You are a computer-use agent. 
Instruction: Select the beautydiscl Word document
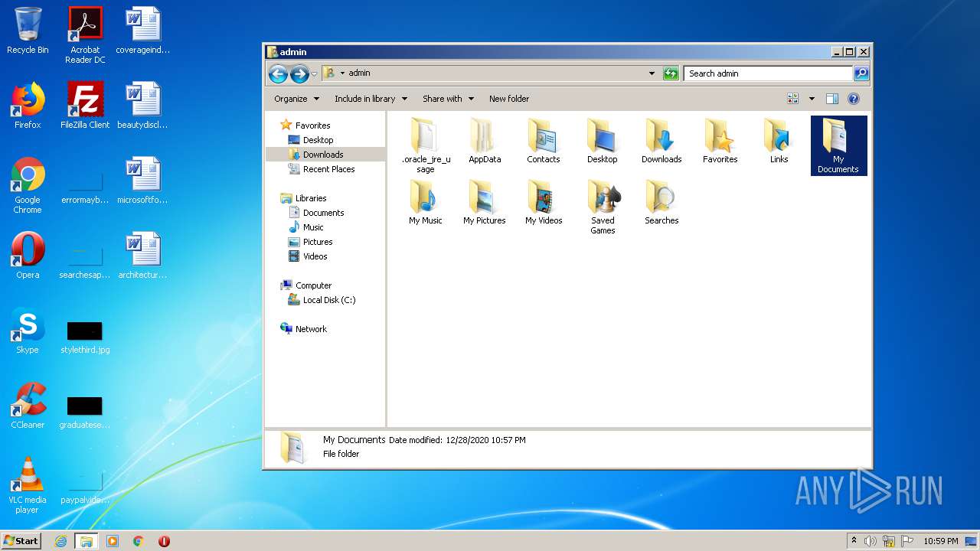(x=143, y=106)
